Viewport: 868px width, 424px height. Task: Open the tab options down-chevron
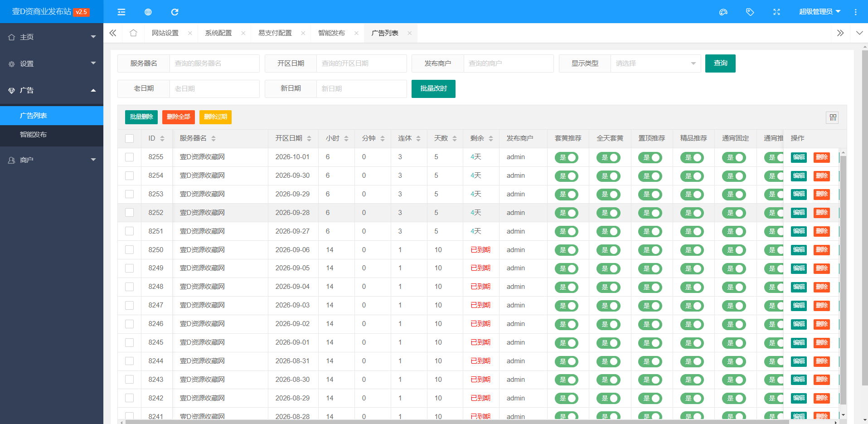pyautogui.click(x=859, y=33)
